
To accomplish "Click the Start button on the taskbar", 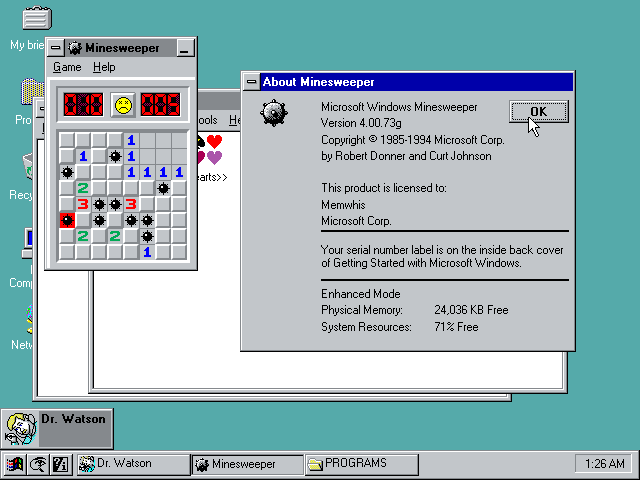I will tap(15, 464).
